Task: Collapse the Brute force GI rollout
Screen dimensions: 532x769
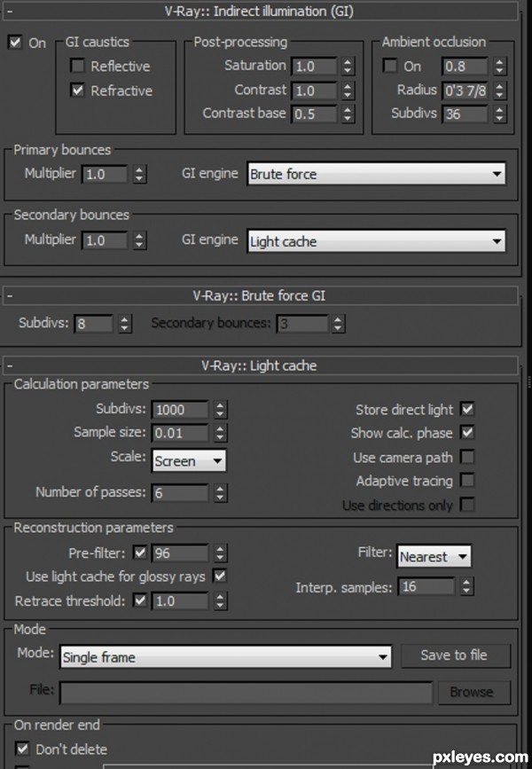Action: pos(260,295)
